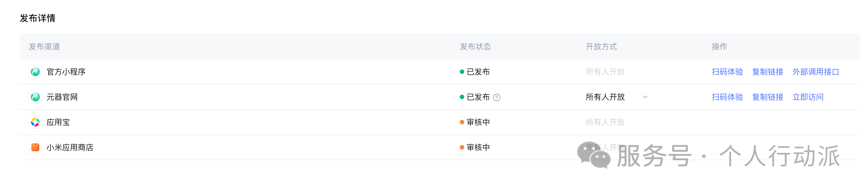Image resolution: width=868 pixels, height=191 pixels.
Task: Click the 发布渠道 column header
Action: [44, 46]
